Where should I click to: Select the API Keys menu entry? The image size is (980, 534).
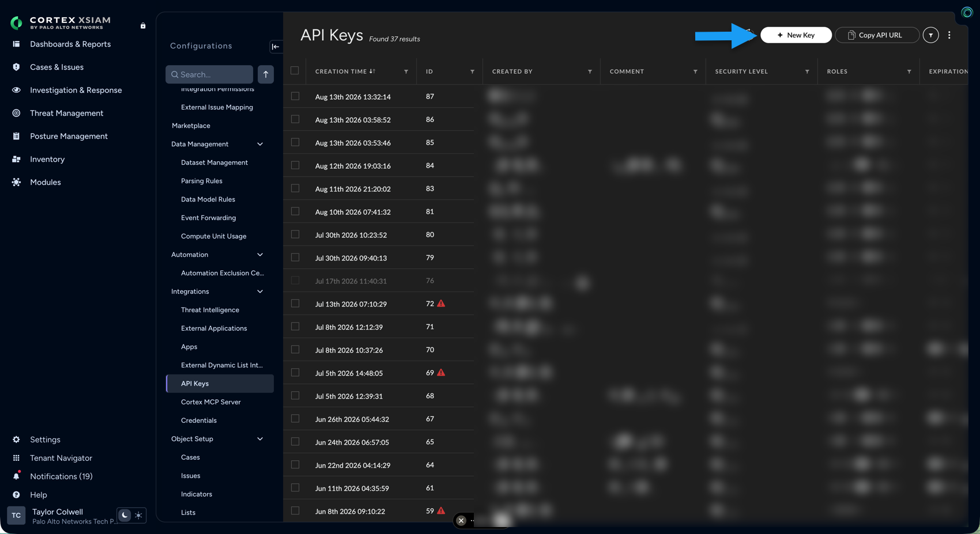tap(220, 384)
